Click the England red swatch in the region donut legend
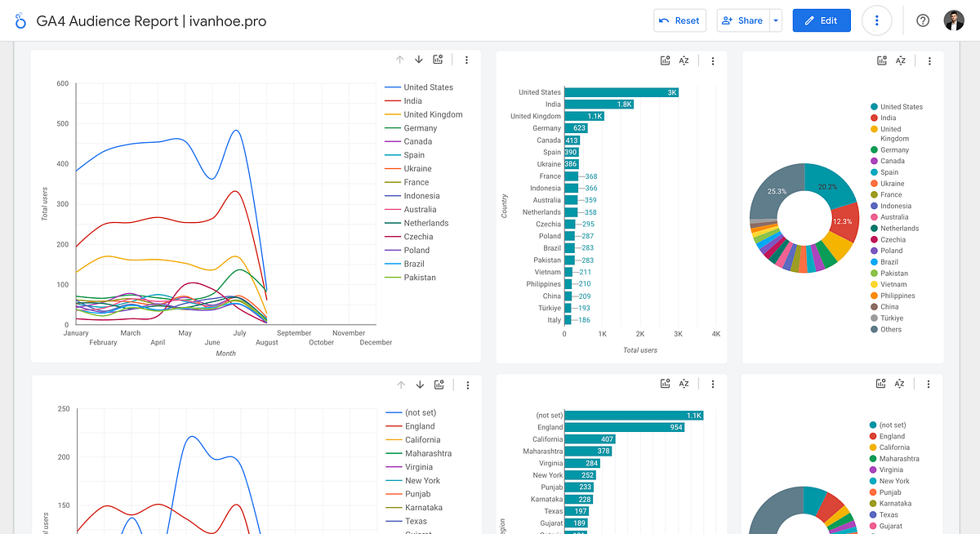The width and height of the screenshot is (980, 534). click(x=873, y=437)
